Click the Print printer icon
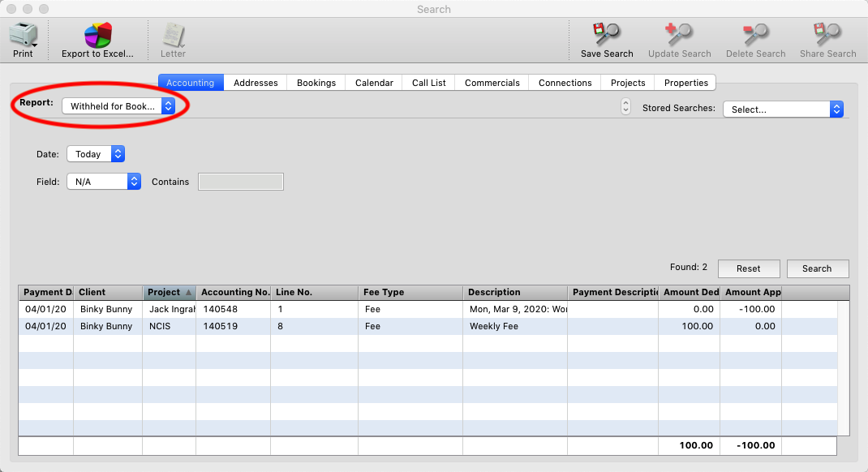Image resolution: width=868 pixels, height=472 pixels. coord(24,34)
